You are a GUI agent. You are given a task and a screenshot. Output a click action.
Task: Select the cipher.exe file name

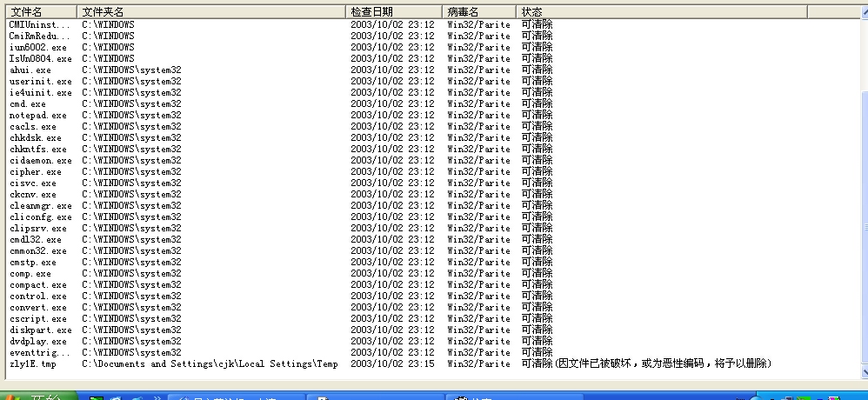tap(36, 171)
